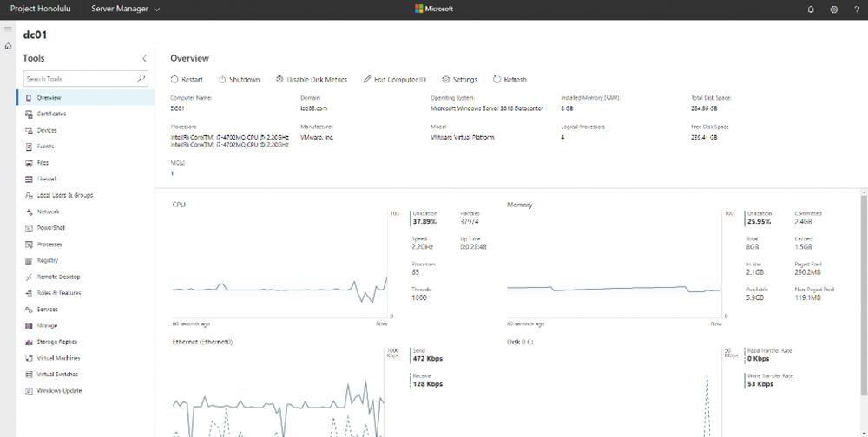Click the Virtual Switches icon

point(29,375)
